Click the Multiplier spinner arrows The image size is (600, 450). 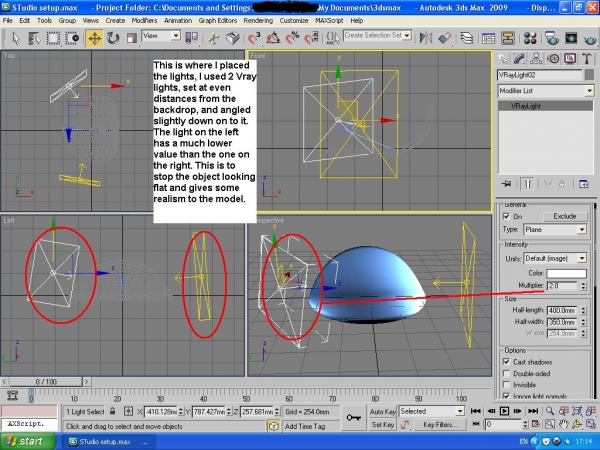(x=583, y=286)
